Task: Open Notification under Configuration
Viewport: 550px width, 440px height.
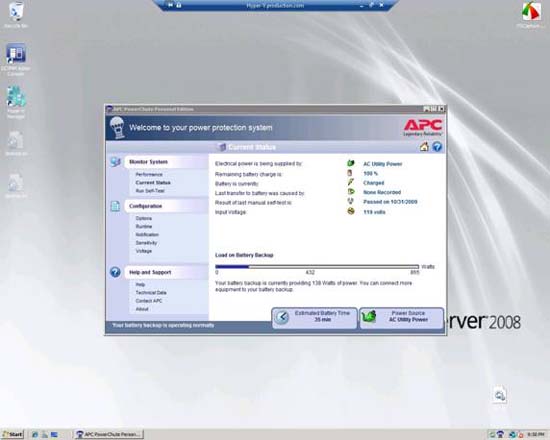Action: (x=147, y=234)
